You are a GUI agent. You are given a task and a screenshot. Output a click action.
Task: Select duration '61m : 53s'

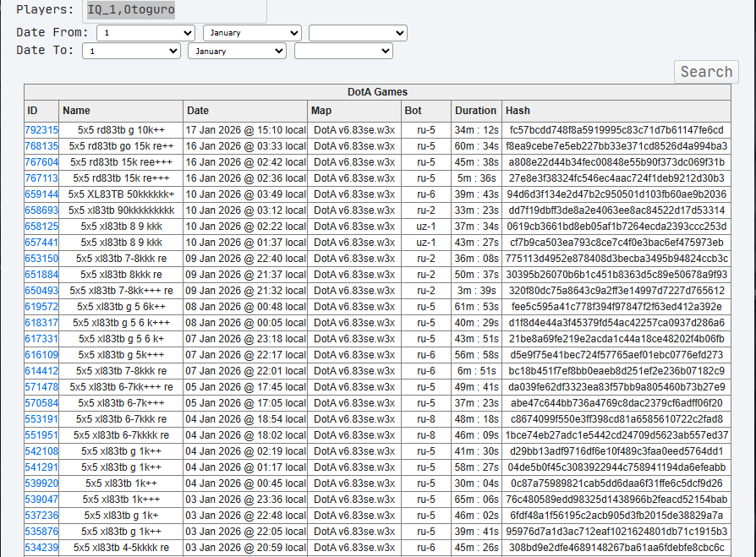point(476,307)
